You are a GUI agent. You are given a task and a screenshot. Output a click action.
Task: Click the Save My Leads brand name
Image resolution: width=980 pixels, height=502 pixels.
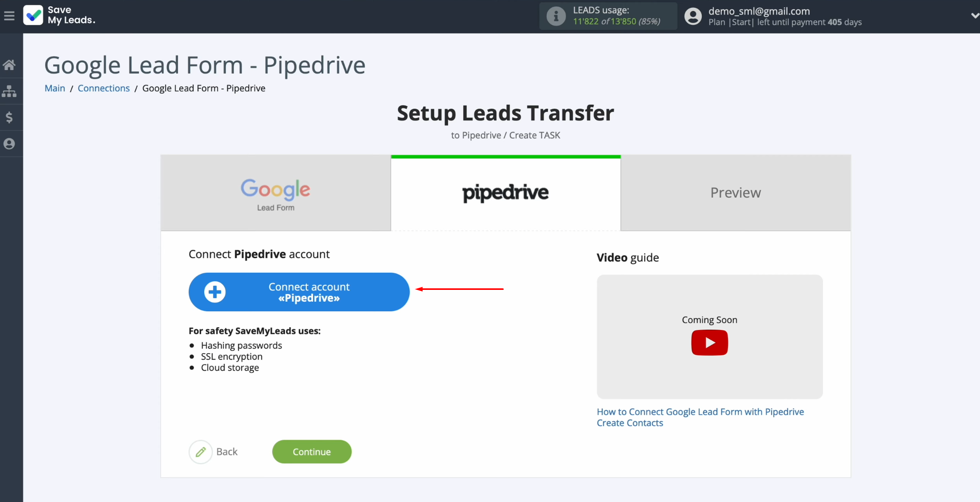[x=72, y=15]
